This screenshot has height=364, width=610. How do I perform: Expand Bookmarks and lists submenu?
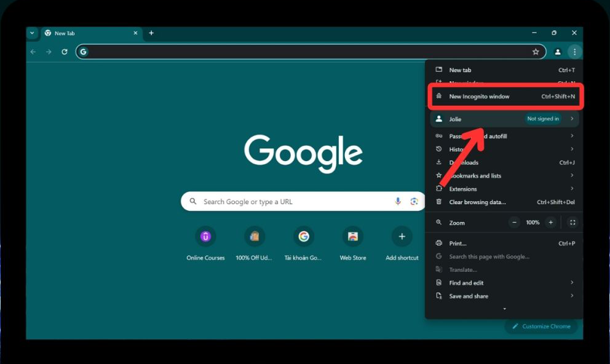[505, 176]
